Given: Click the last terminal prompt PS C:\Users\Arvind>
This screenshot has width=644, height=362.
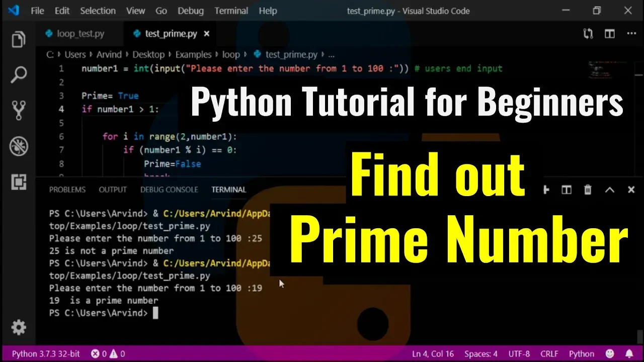Looking at the screenshot, I should [98, 313].
